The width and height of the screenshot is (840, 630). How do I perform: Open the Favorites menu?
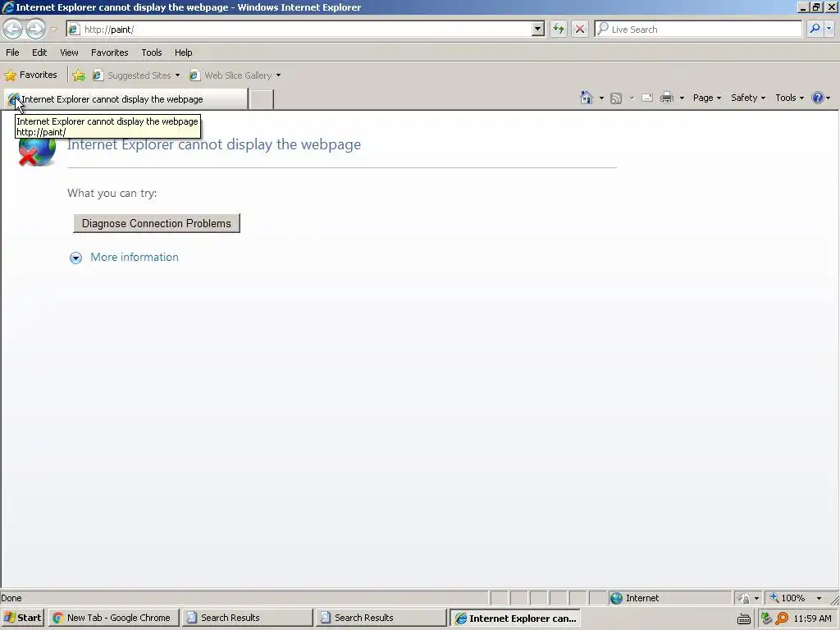(109, 52)
